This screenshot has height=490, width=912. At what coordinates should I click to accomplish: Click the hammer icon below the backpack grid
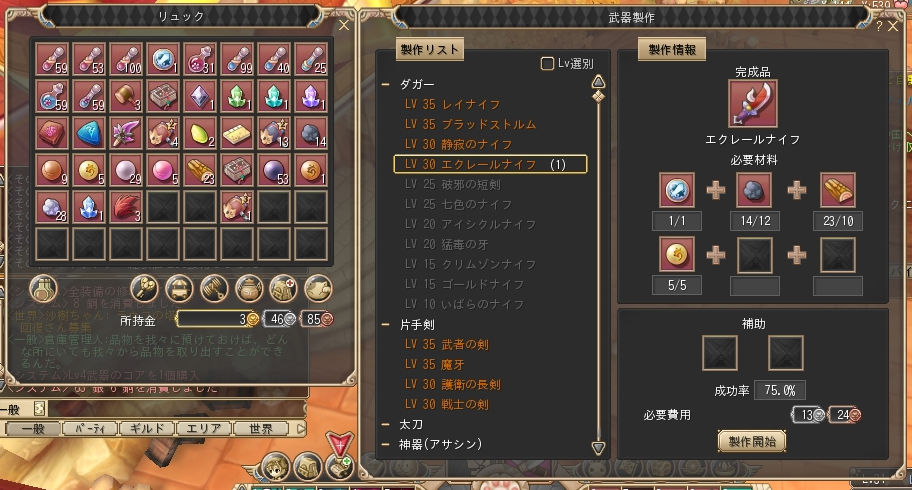pos(214,289)
